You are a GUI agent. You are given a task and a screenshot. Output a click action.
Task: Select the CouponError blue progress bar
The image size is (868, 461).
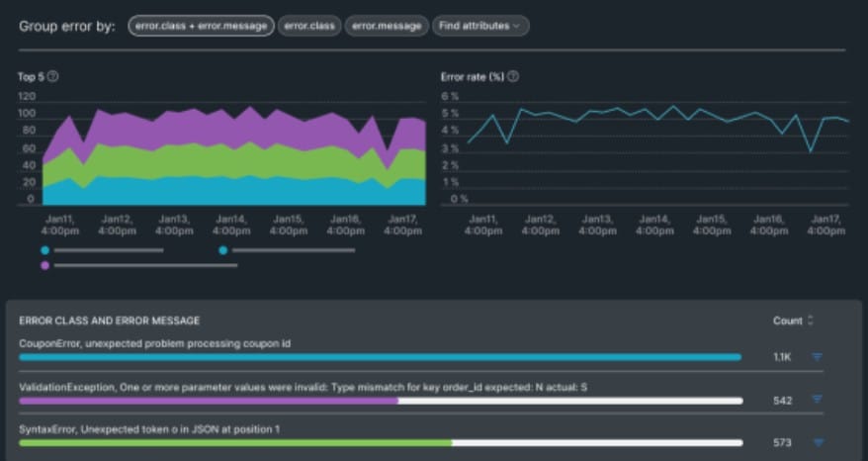pyautogui.click(x=381, y=357)
